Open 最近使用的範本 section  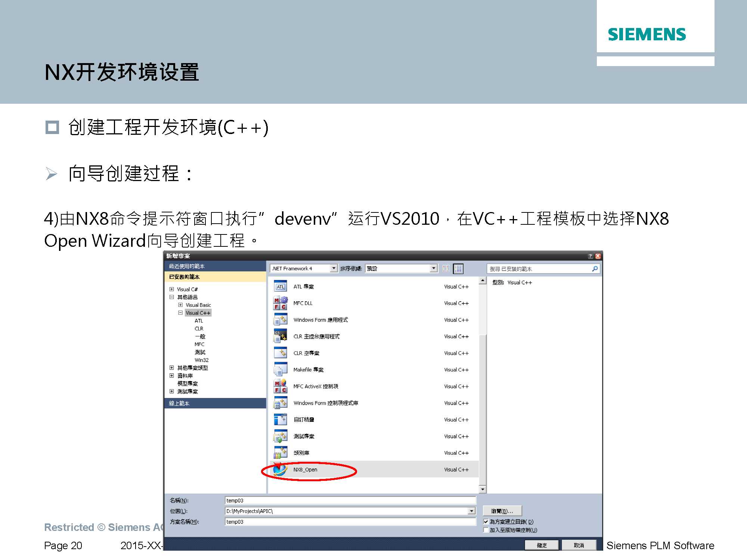pos(215,266)
